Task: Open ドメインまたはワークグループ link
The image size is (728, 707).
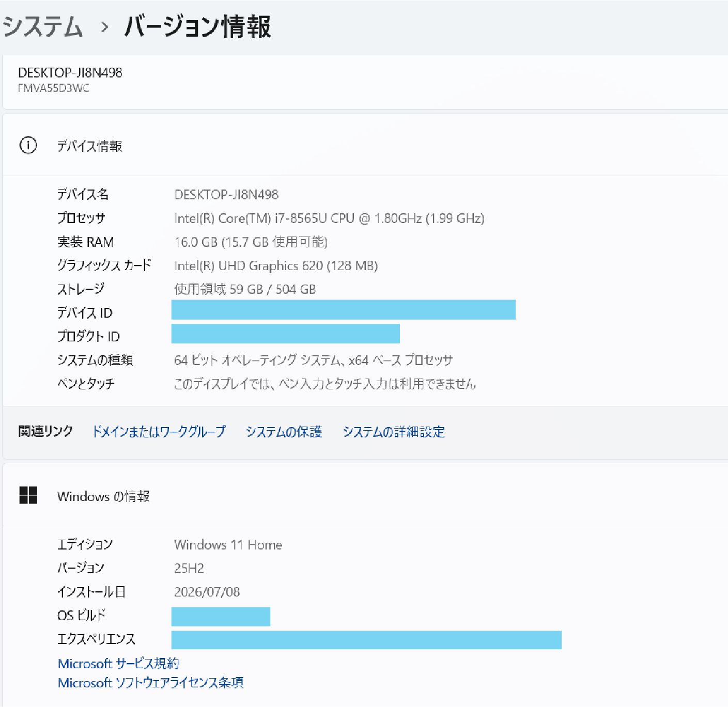Action: pyautogui.click(x=159, y=431)
